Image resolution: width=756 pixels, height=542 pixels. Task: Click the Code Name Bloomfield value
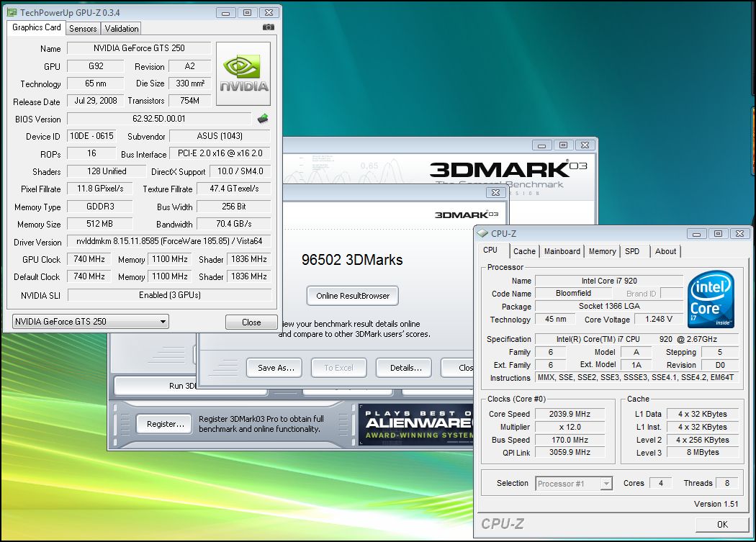(573, 293)
